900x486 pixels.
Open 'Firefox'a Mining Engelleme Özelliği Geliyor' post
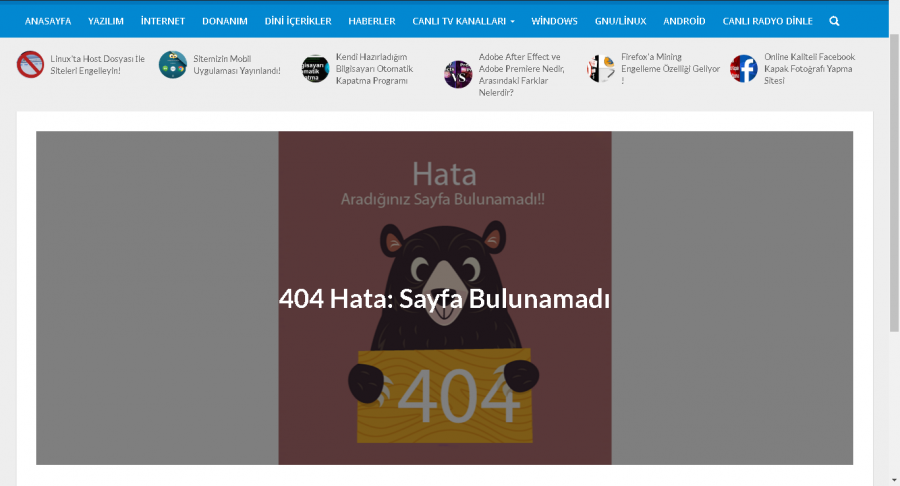(x=670, y=69)
